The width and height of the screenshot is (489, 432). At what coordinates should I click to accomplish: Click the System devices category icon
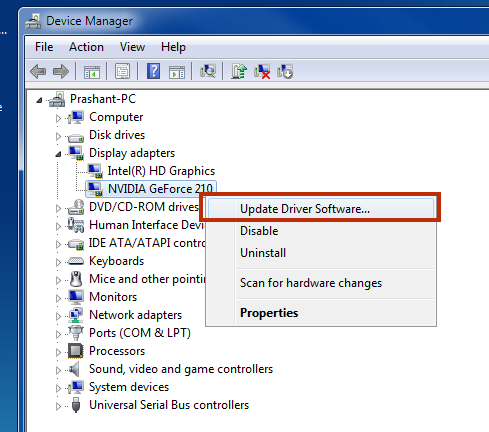pyautogui.click(x=76, y=387)
